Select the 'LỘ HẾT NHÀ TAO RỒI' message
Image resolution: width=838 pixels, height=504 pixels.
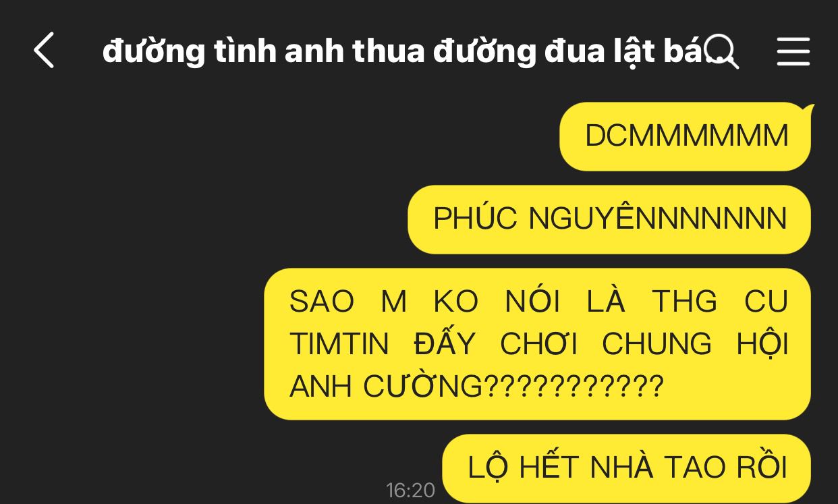point(627,468)
